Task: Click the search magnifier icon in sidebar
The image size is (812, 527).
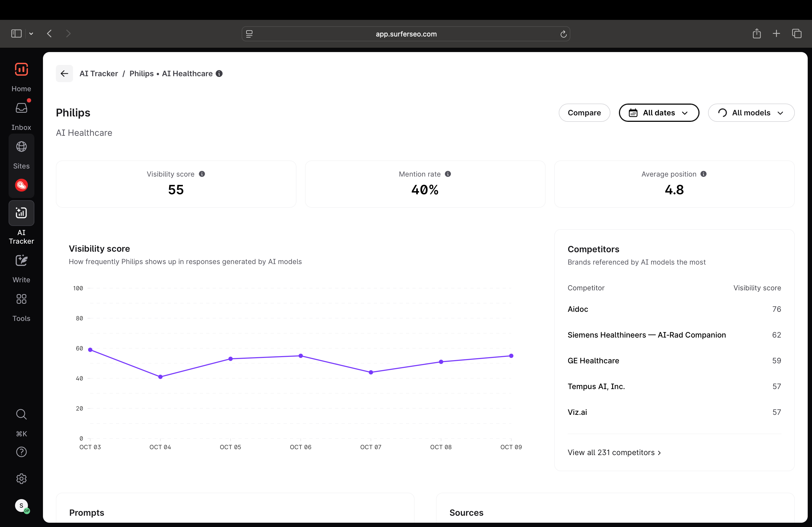Action: 21,414
